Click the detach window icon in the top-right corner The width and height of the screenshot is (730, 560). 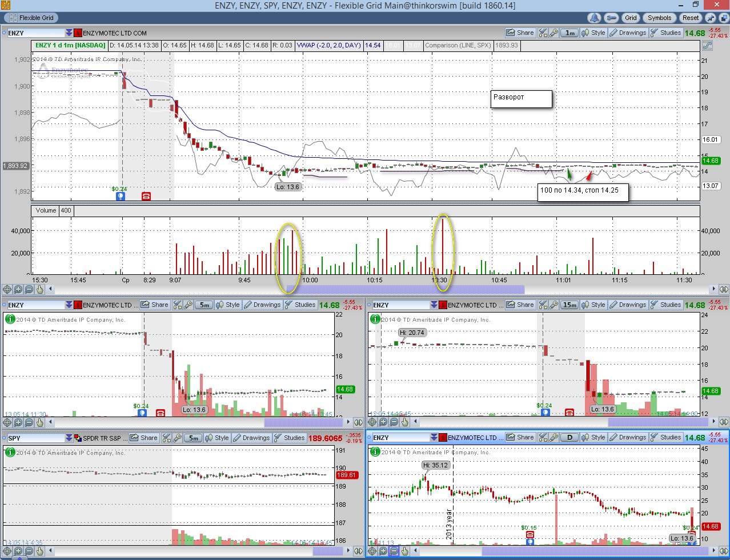[723, 18]
